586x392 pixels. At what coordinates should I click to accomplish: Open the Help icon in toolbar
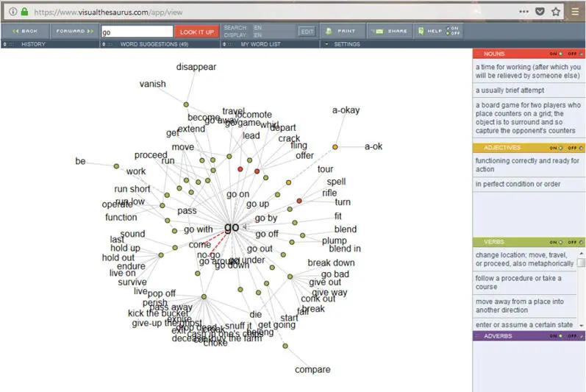[429, 32]
